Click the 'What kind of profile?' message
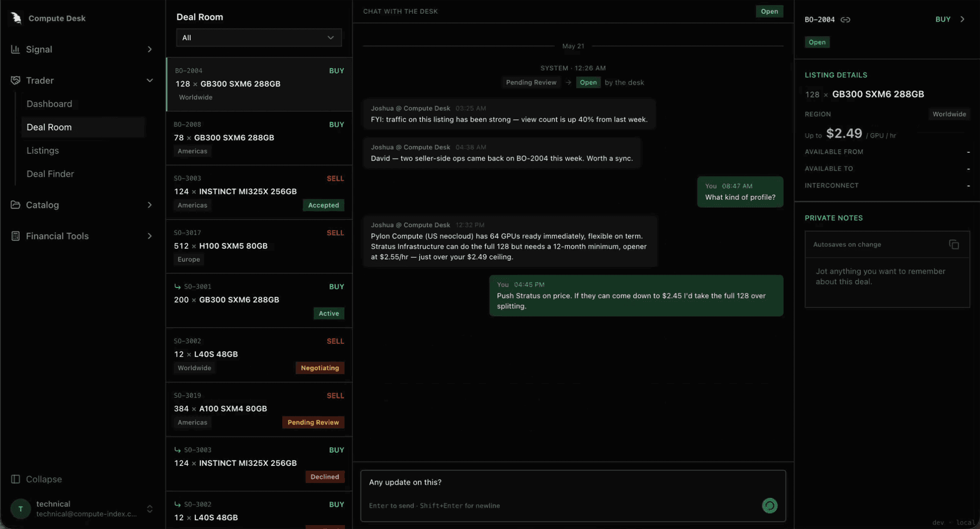Viewport: 980px width, 529px height. (740, 192)
